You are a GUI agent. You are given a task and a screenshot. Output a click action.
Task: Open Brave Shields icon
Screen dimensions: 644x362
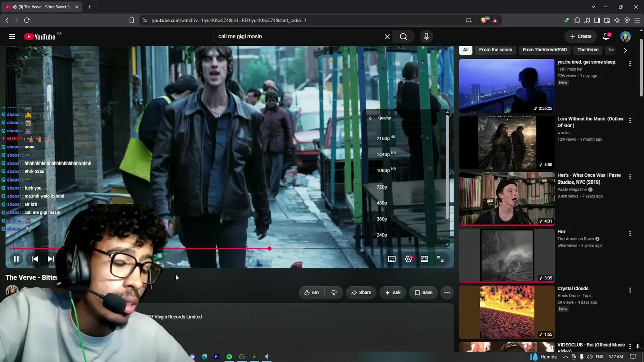click(485, 20)
